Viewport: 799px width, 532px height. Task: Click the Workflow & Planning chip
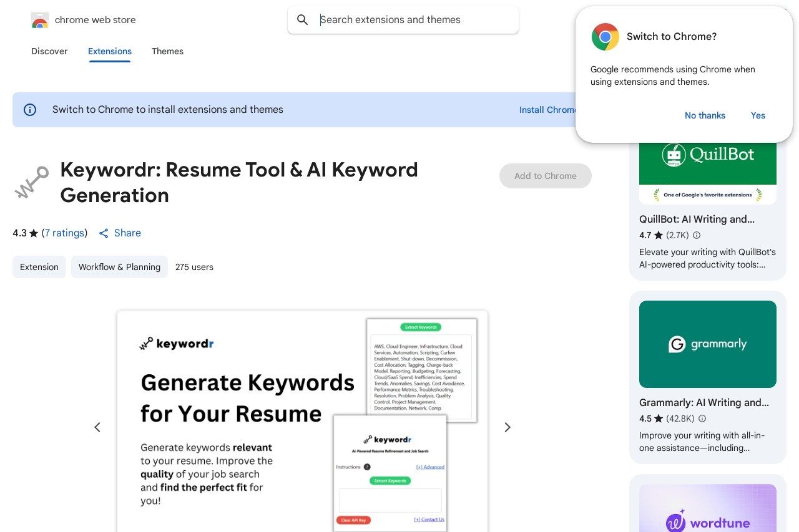(119, 267)
